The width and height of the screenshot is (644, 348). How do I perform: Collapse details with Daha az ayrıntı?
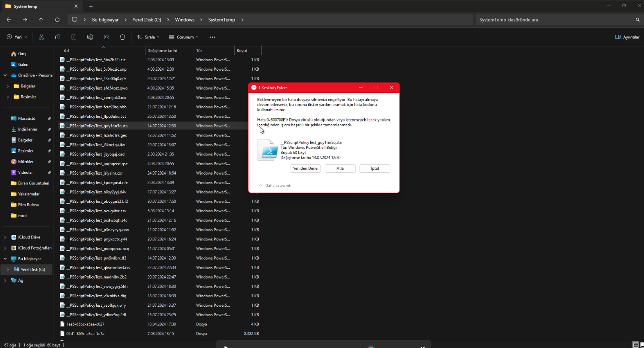tap(275, 186)
